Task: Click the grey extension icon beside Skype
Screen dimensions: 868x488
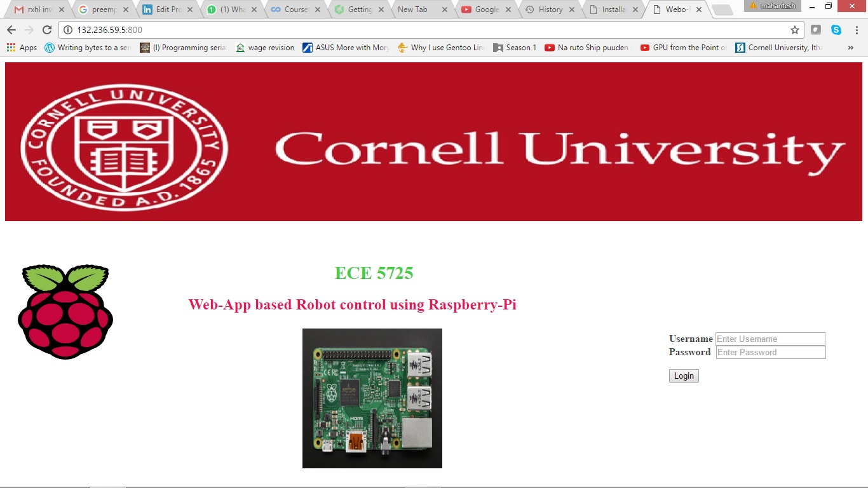Action: pyautogui.click(x=816, y=30)
